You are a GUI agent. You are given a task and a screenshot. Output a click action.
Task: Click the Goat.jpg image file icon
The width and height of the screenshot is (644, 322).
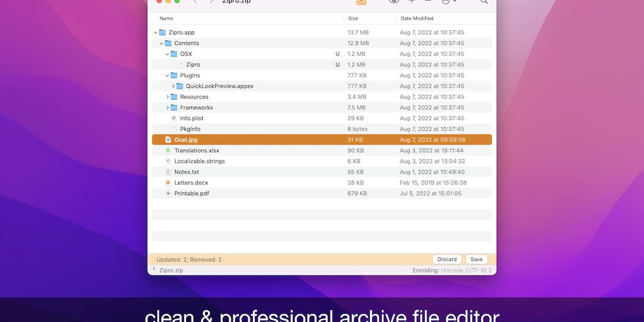click(168, 140)
